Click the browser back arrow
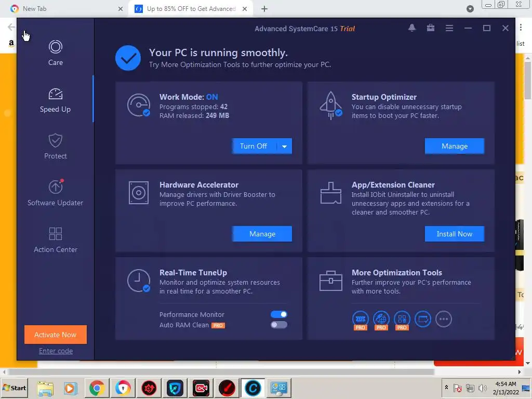The width and height of the screenshot is (532, 399). 11,27
